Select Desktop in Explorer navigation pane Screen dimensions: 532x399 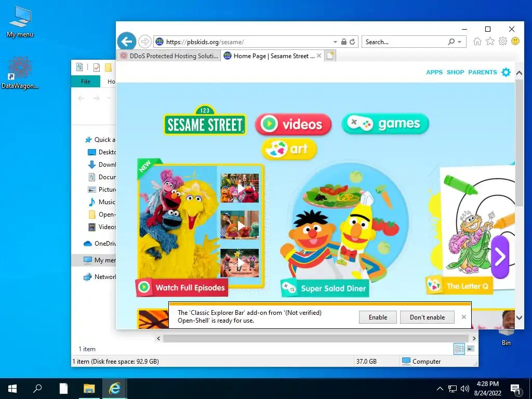(x=102, y=152)
